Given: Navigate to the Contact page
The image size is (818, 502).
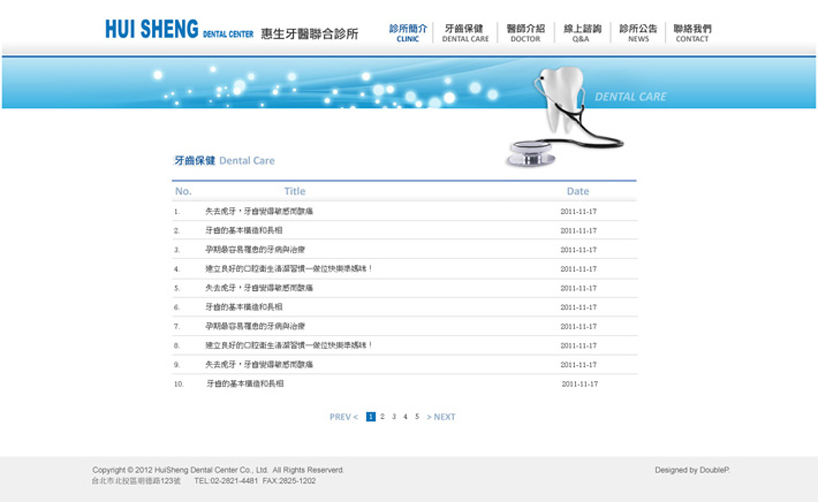Looking at the screenshot, I should (692, 33).
